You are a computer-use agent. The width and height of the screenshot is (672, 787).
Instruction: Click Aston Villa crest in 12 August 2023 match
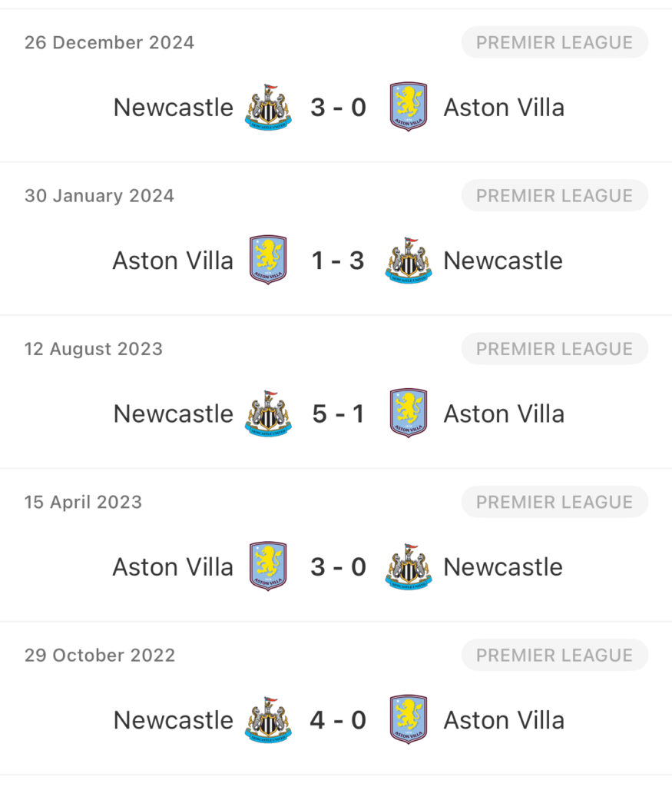pyautogui.click(x=409, y=413)
